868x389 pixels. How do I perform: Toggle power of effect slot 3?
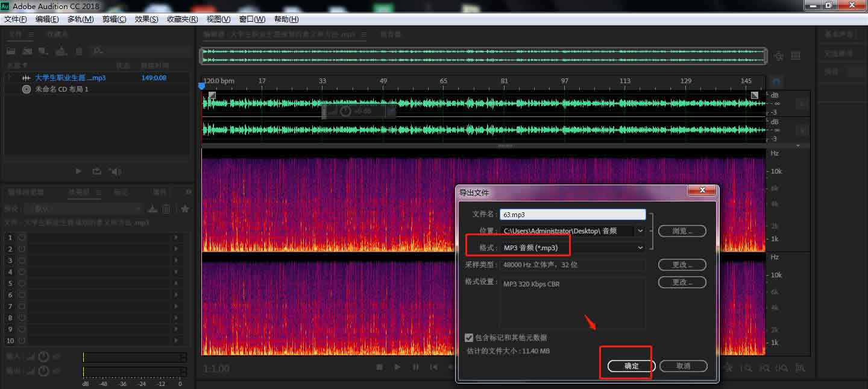[x=22, y=261]
